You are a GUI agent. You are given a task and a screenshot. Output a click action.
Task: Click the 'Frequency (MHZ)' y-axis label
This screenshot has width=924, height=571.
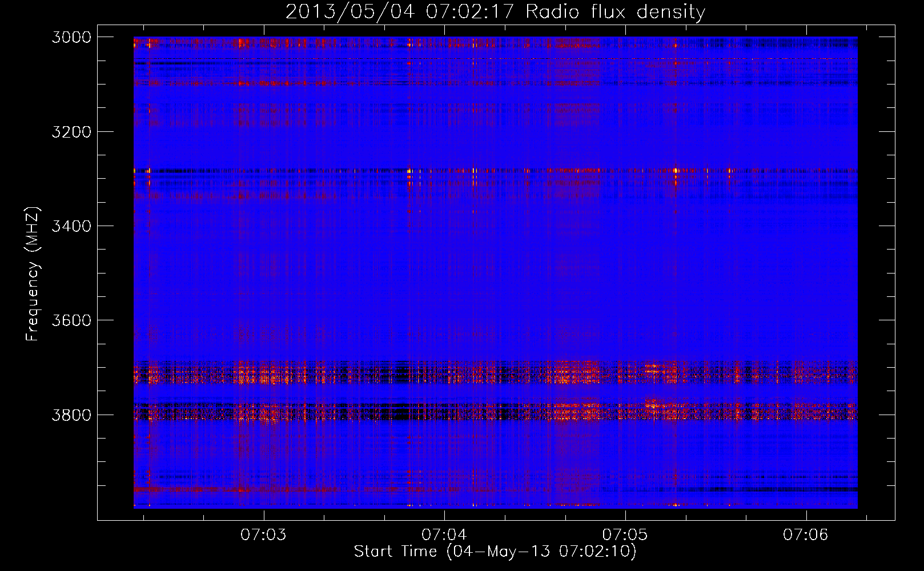tap(33, 274)
